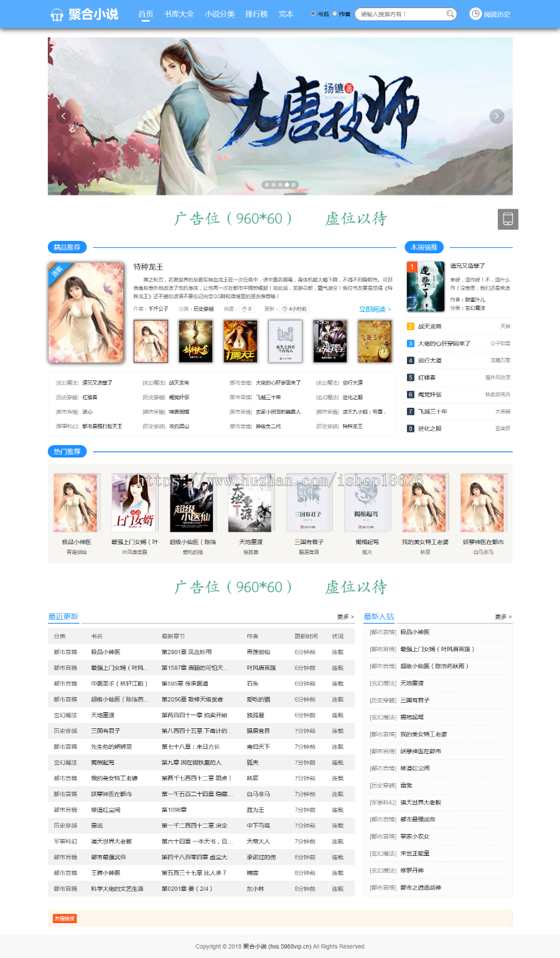The height and width of the screenshot is (958, 560).
Task: Open 战天龙帝 in weekly ranking
Action: [x=430, y=326]
